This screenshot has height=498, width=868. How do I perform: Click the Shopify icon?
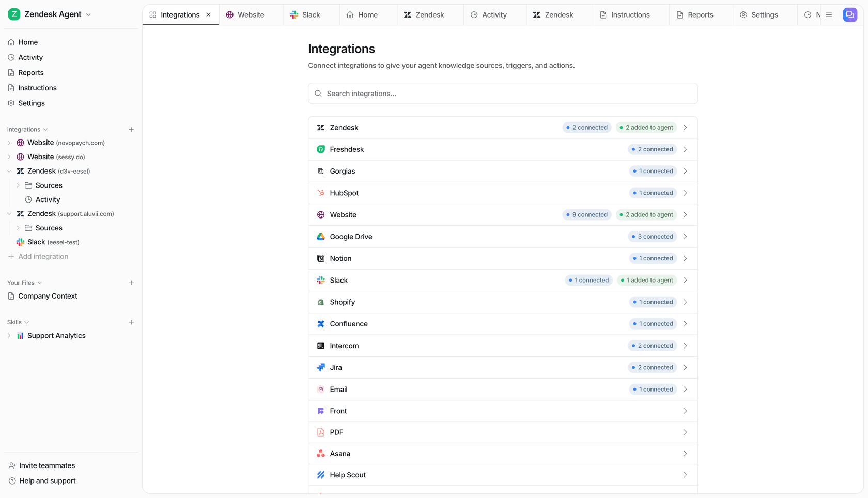pyautogui.click(x=321, y=302)
